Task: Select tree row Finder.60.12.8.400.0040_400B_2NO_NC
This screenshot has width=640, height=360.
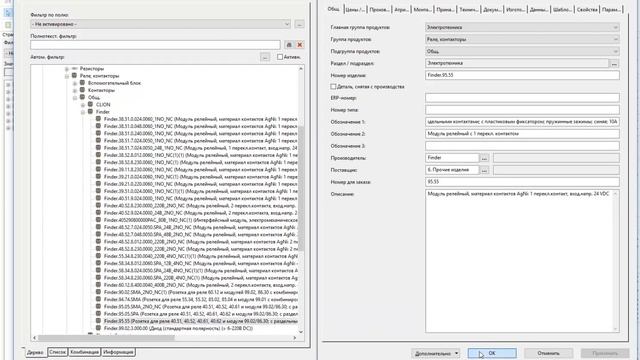Action: click(200, 285)
